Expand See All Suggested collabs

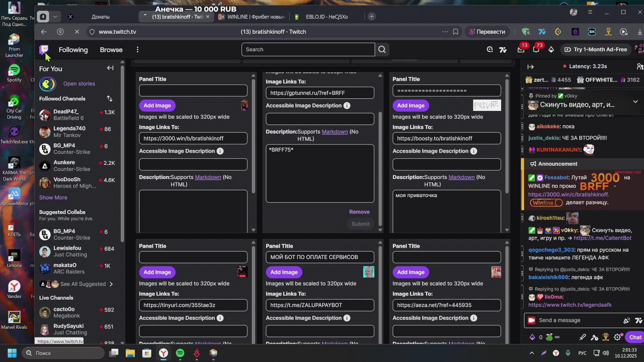[x=111, y=284]
